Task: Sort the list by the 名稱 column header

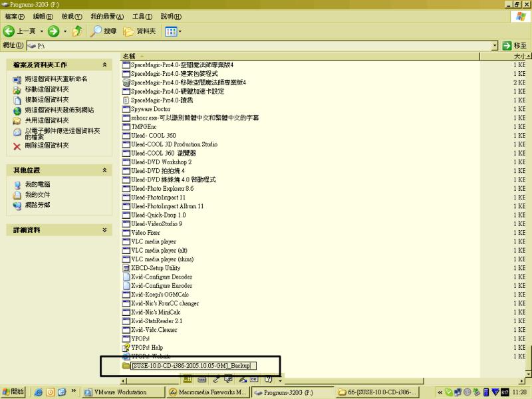Action: tap(300, 57)
